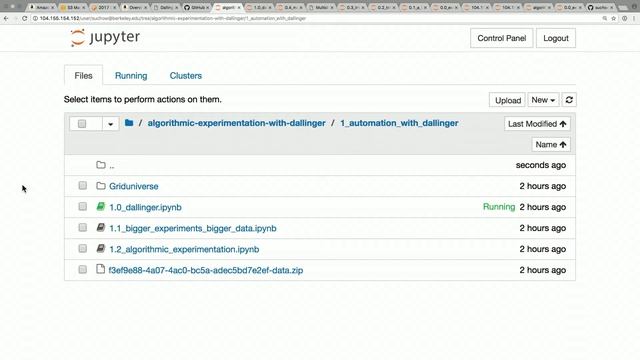Open the browser menu icon at far right
640x360 pixels.
pos(634,18)
